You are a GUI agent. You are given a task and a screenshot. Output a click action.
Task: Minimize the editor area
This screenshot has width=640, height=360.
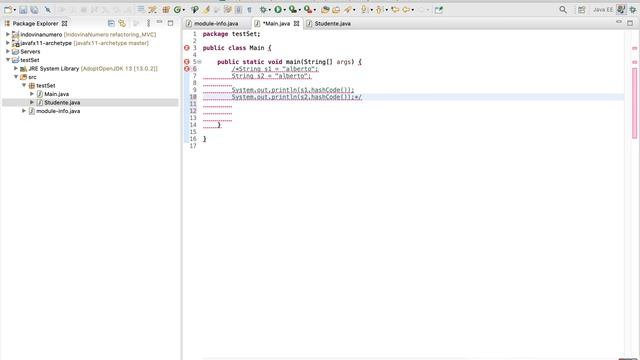[x=619, y=22]
